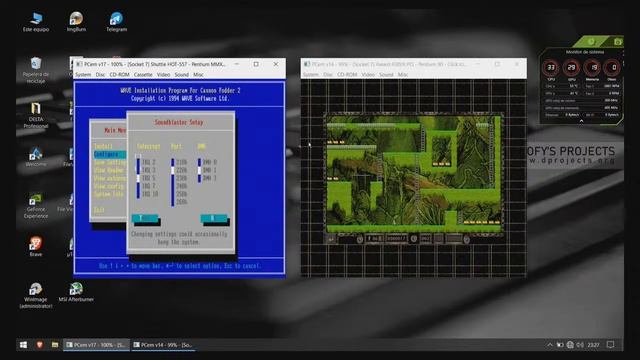Image resolution: width=640 pixels, height=360 pixels.
Task: Open Disc menu in PCem v17
Action: pos(100,75)
